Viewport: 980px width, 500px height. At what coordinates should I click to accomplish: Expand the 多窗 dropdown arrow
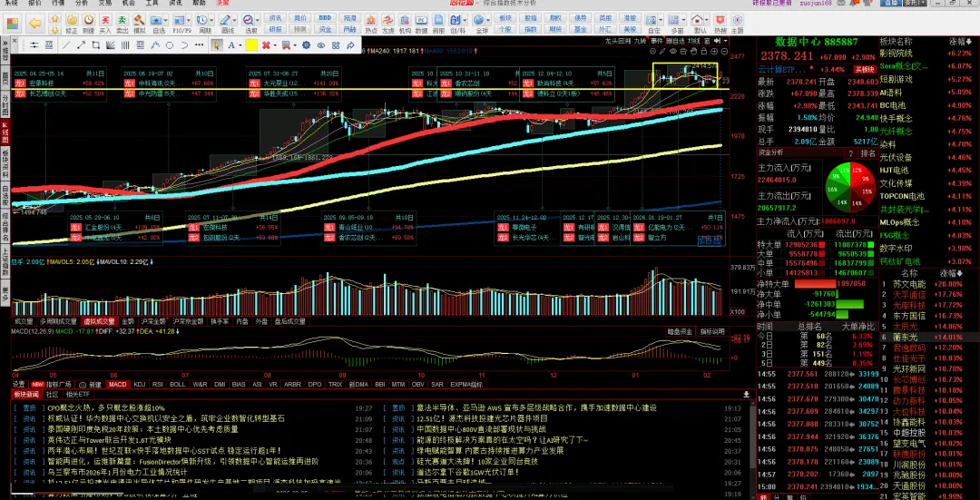coord(683,20)
